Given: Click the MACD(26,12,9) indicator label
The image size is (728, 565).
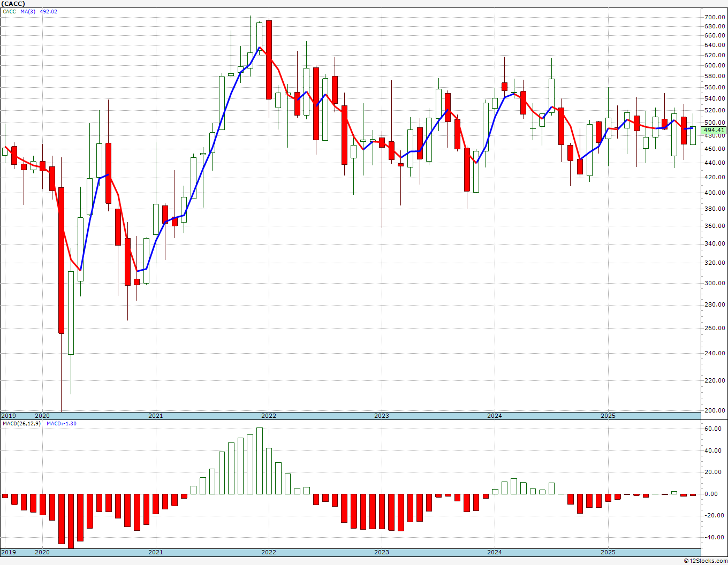Looking at the screenshot, I should coord(21,424).
